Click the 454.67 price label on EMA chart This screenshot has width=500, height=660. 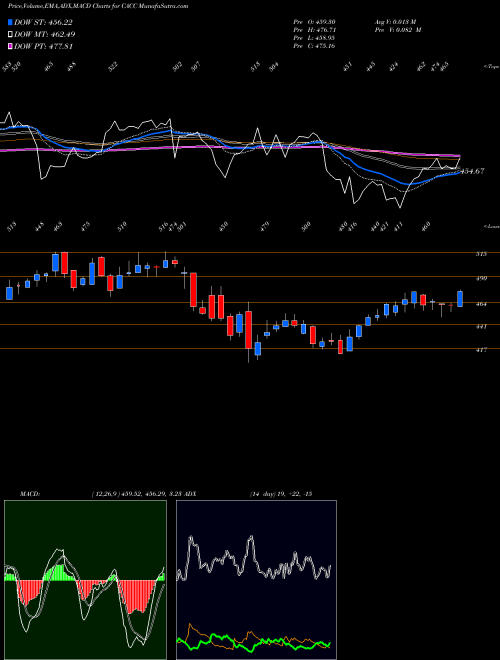coord(473,171)
